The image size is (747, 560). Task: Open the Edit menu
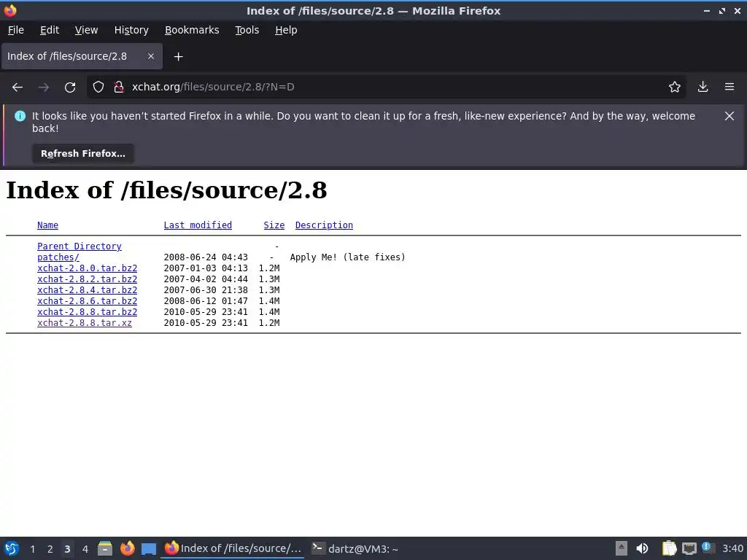(x=50, y=30)
